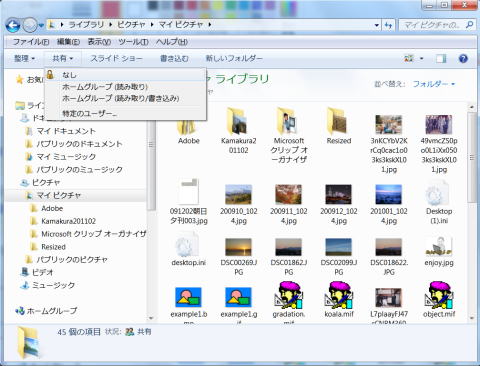The height and width of the screenshot is (366, 480).
Task: Select the koala.mif file icon
Action: (x=339, y=295)
